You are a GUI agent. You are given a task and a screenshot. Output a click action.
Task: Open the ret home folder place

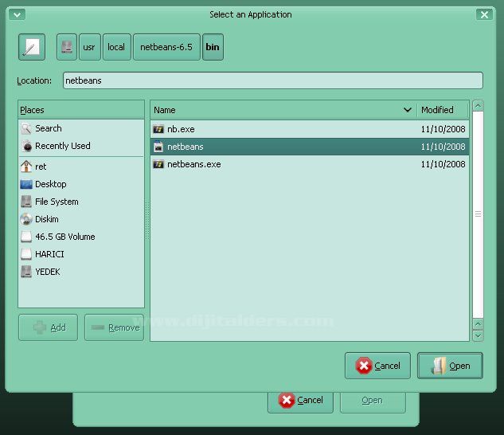click(x=81, y=167)
